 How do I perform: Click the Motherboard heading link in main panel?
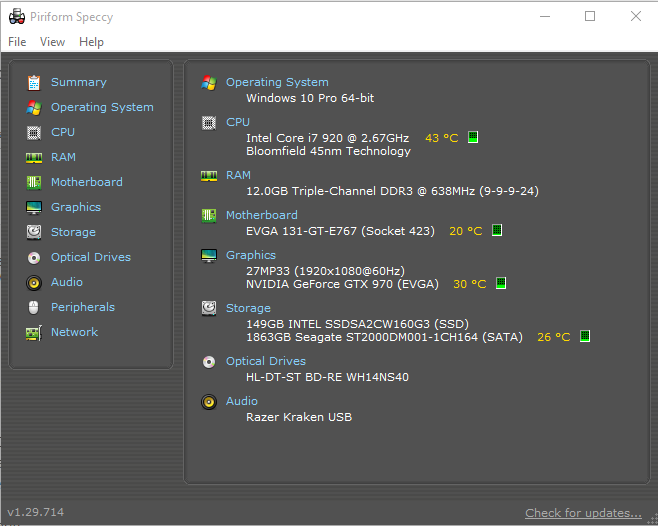pos(262,215)
